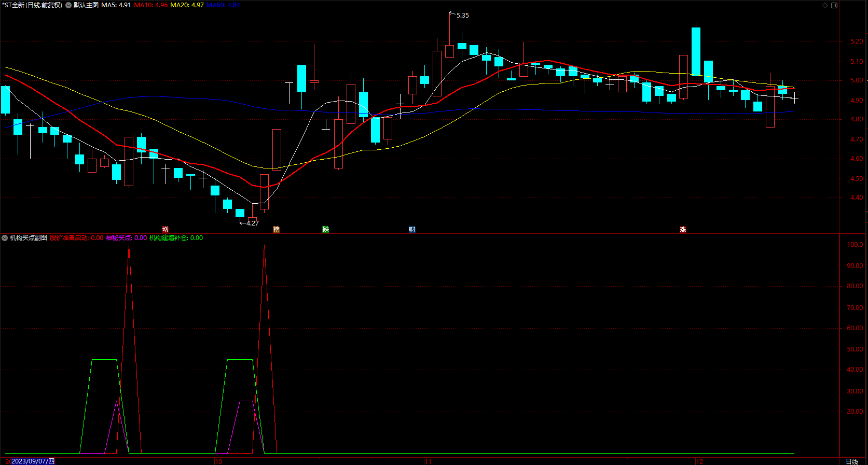Click the month 11 marker on time axis
This screenshot has height=465, width=868.
pos(428,461)
